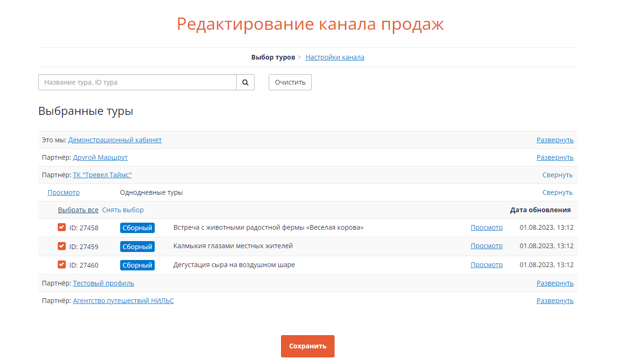Viewport: 643px width, 364px height.
Task: Save changes with the Сохранить button
Action: coord(308,346)
